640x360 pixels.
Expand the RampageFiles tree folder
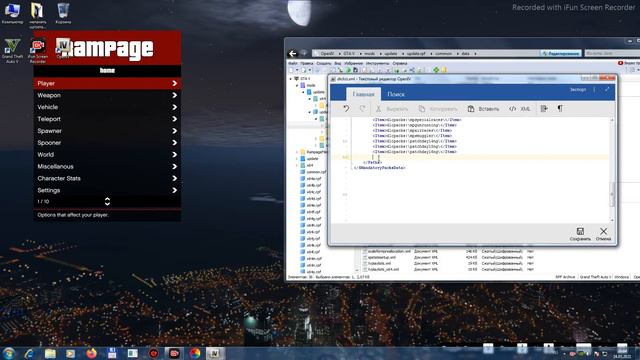[297, 152]
